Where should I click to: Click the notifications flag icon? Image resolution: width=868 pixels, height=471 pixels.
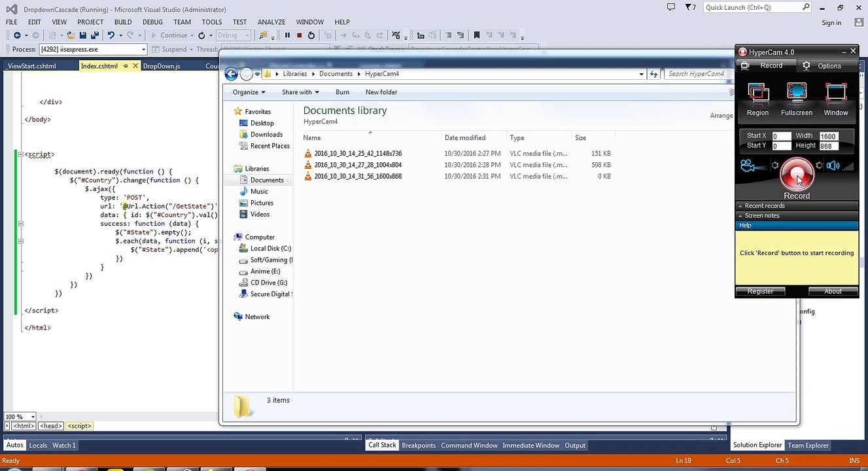point(690,7)
